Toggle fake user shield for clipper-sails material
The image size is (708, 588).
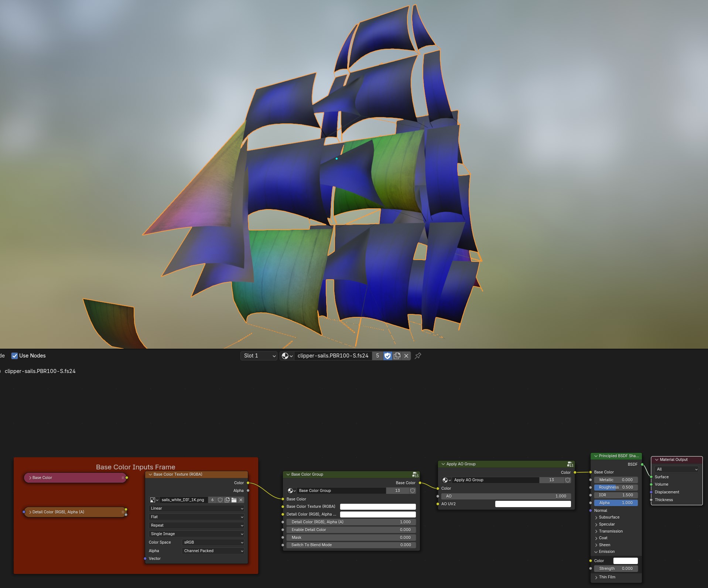pyautogui.click(x=387, y=356)
